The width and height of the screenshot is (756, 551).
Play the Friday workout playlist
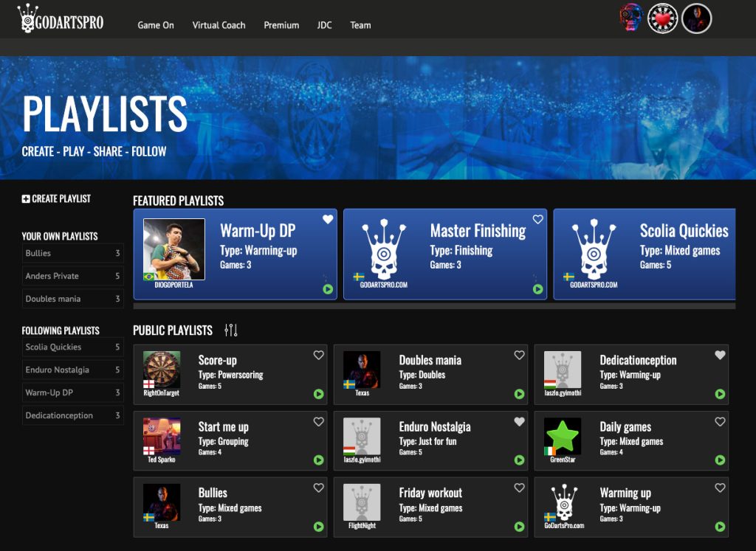coord(519,527)
